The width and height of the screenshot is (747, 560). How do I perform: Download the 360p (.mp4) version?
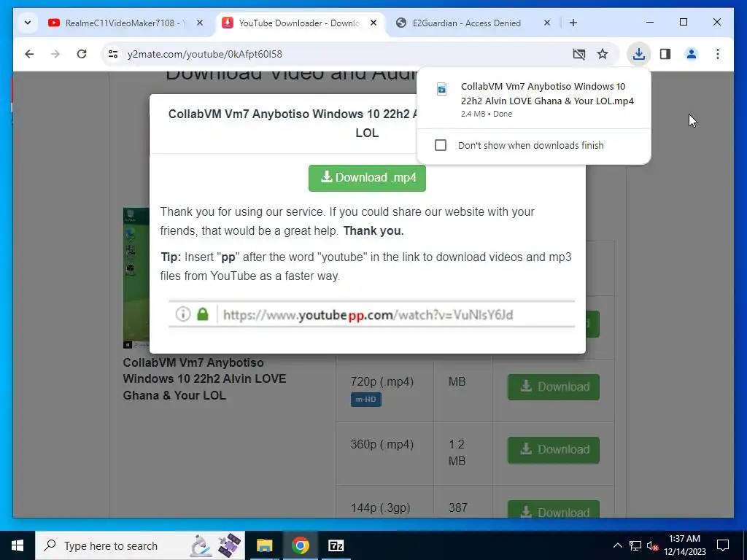(554, 449)
